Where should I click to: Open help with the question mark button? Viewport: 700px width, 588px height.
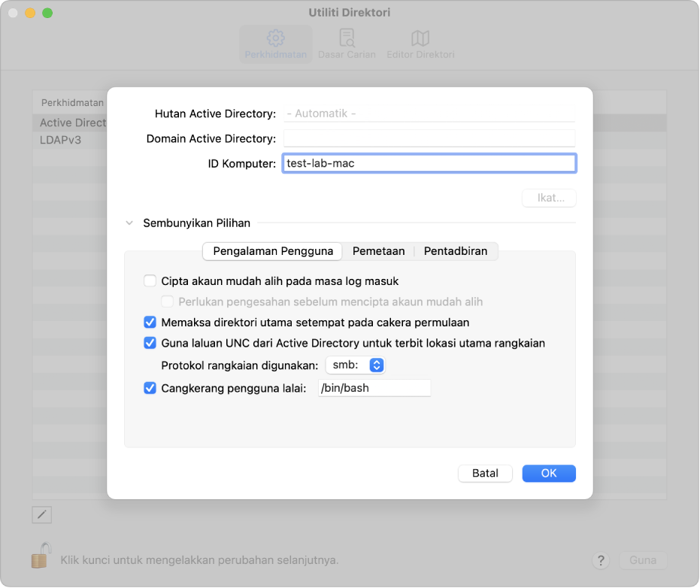[601, 560]
